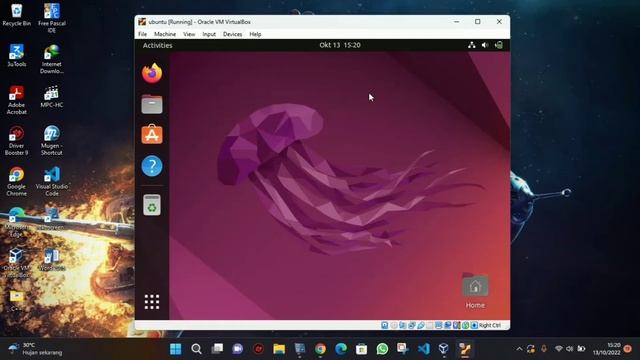
Task: Open Google Chrome from the taskbar
Action: (x=320, y=349)
